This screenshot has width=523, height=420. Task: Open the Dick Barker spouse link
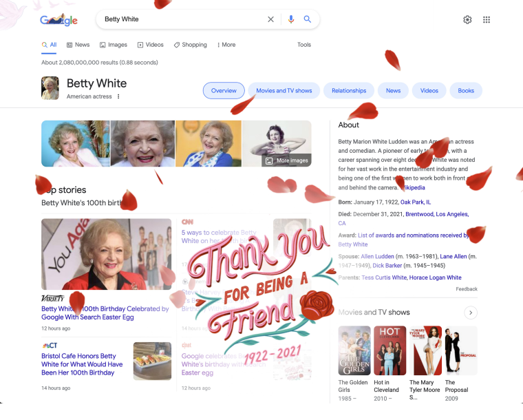click(387, 266)
